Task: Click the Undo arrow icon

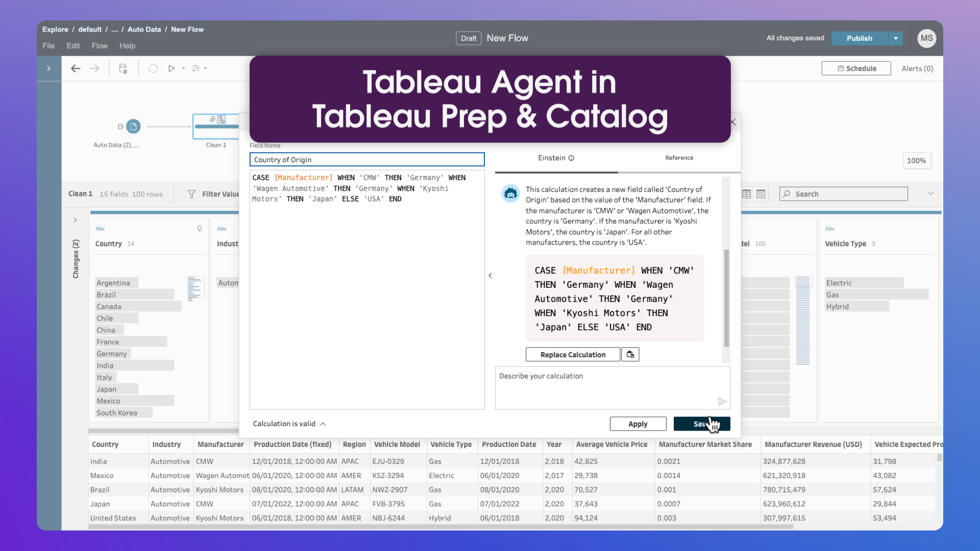Action: click(x=76, y=68)
